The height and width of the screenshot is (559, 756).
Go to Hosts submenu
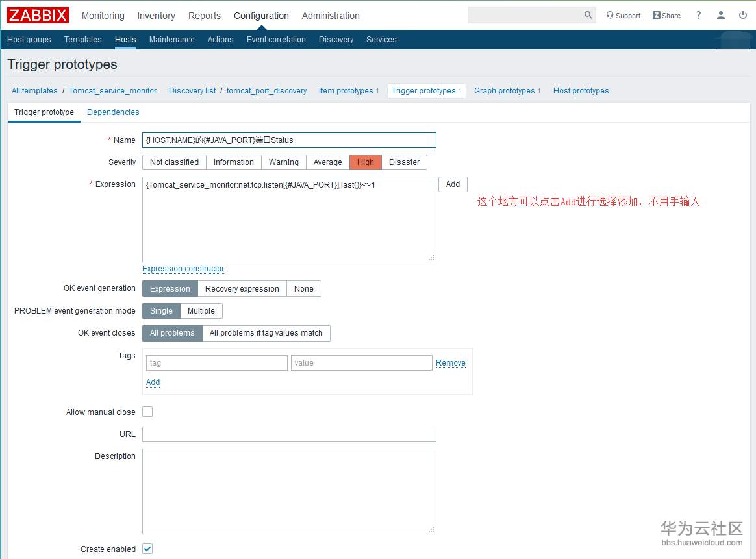coord(125,40)
